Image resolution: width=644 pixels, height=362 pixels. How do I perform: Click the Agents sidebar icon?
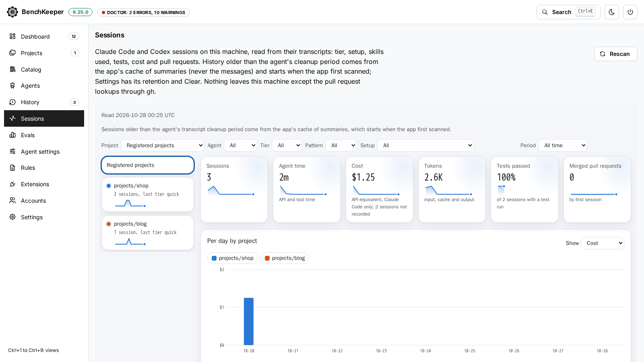pos(12,86)
